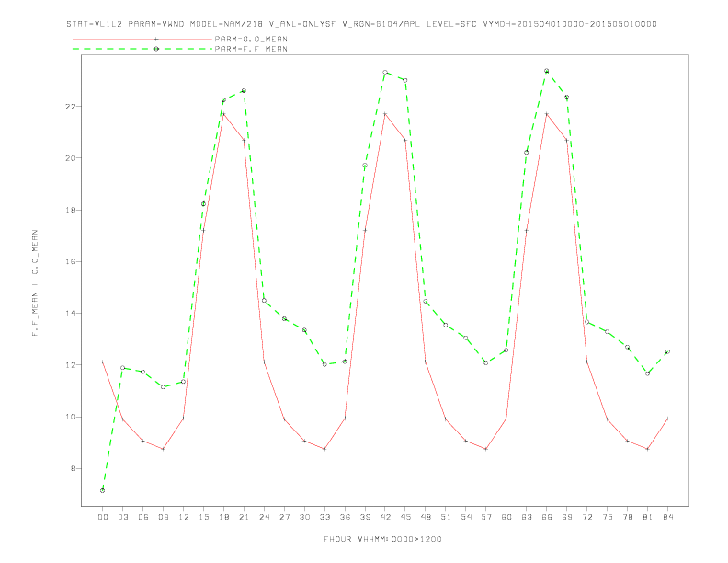Click the y-axis tick label 22
The width and height of the screenshot is (728, 563).
click(x=71, y=107)
